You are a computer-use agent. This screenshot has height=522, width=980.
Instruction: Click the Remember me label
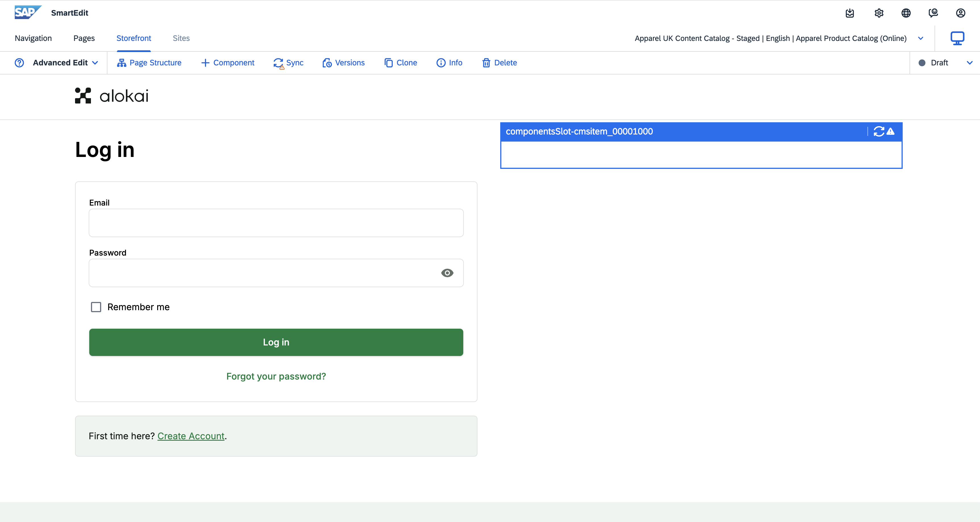(x=138, y=307)
